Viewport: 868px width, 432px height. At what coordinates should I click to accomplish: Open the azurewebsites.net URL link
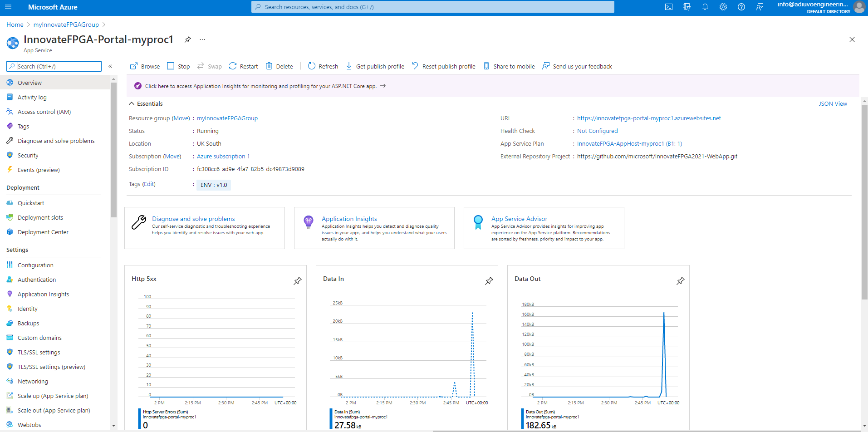(x=649, y=118)
